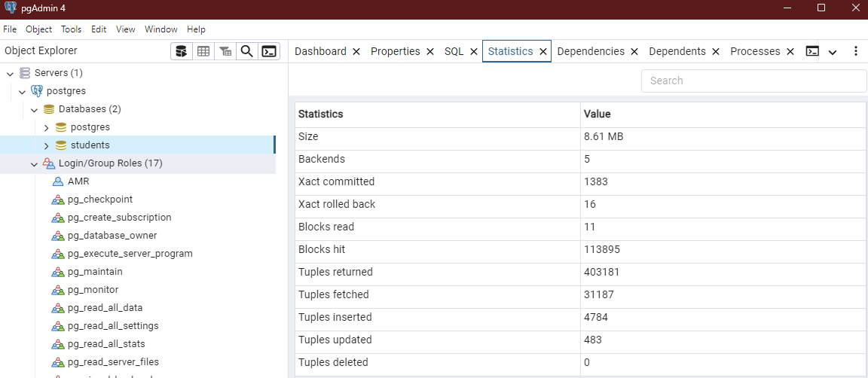Click the postgres database icon

coord(61,127)
